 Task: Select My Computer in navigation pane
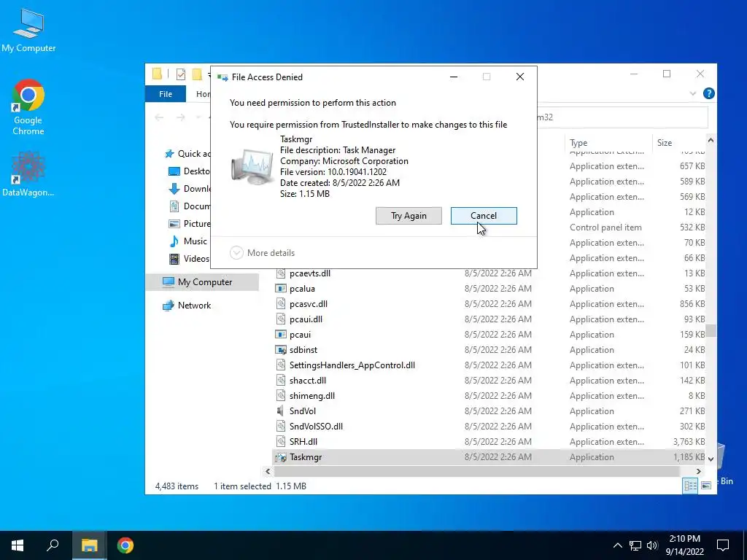[x=203, y=282]
